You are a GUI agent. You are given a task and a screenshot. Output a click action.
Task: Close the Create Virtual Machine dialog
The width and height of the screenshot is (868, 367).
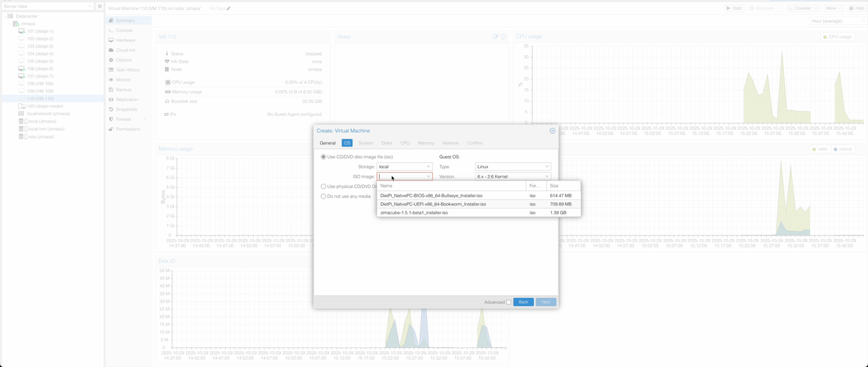[552, 131]
